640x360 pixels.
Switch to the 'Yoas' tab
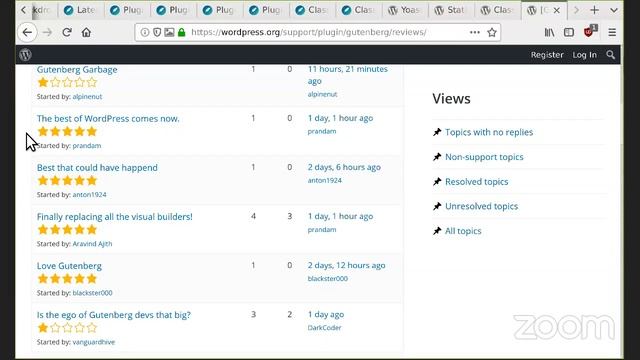pos(405,10)
